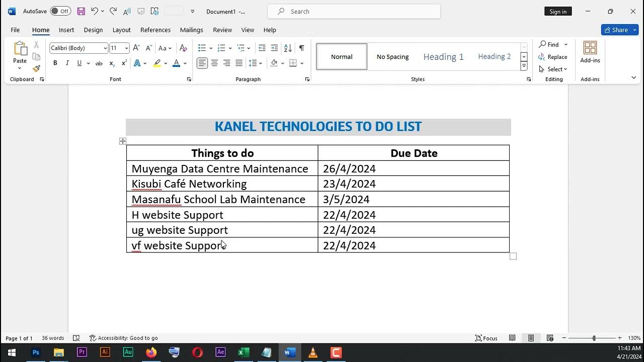
Task: Center align the paragraph
Action: coord(214,63)
